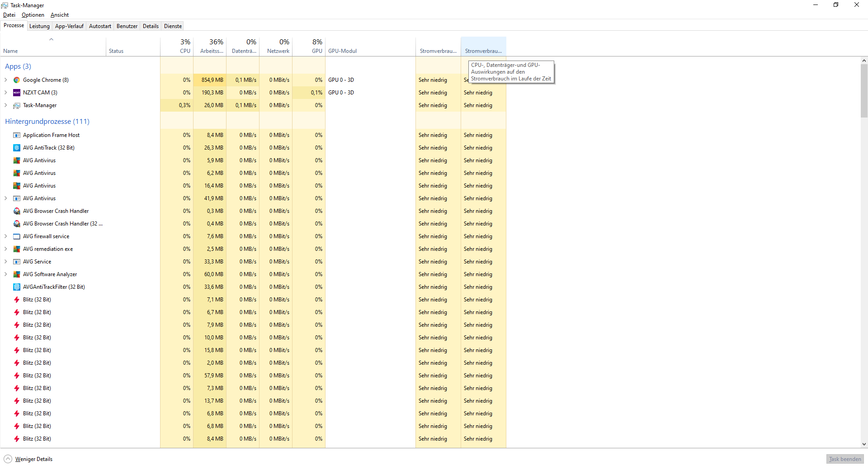
Task: Click the scrollbar down arrow
Action: pyautogui.click(x=864, y=444)
